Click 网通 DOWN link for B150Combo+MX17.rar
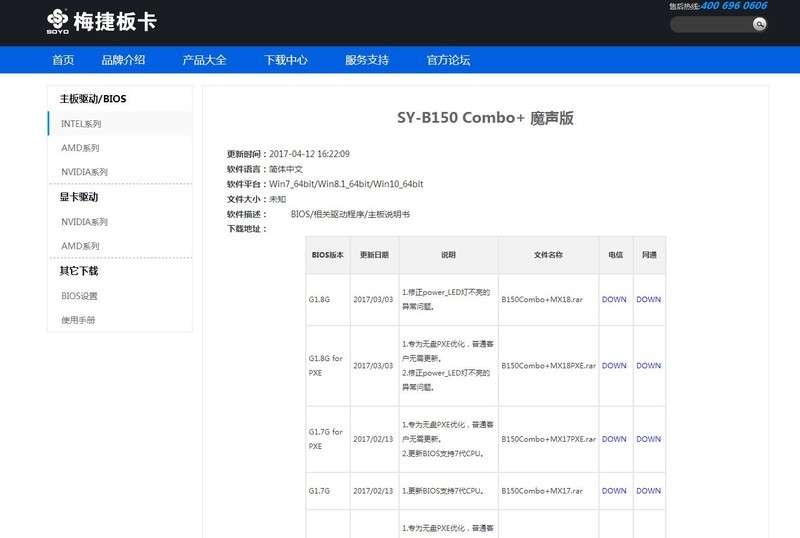Viewport: 800px width, 538px height. (648, 491)
